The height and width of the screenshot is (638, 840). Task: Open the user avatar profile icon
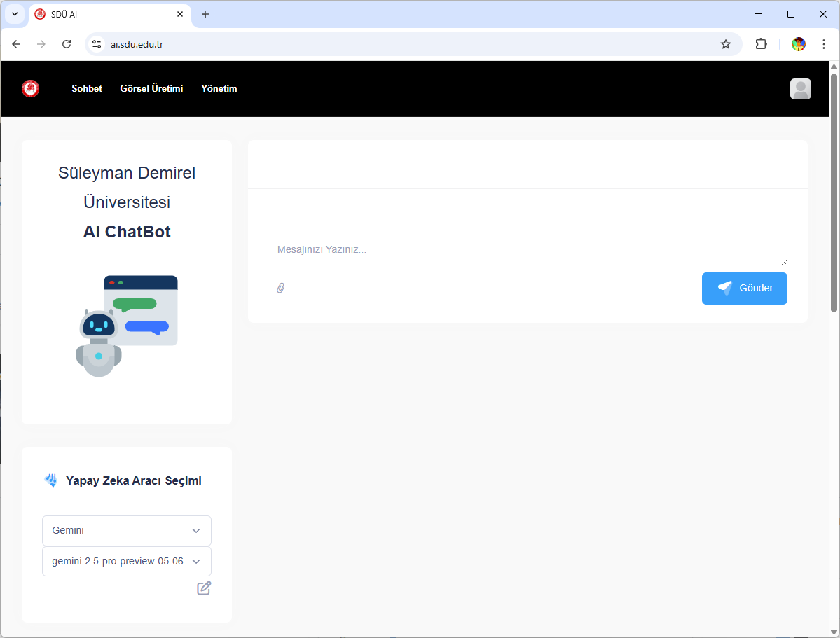(800, 89)
